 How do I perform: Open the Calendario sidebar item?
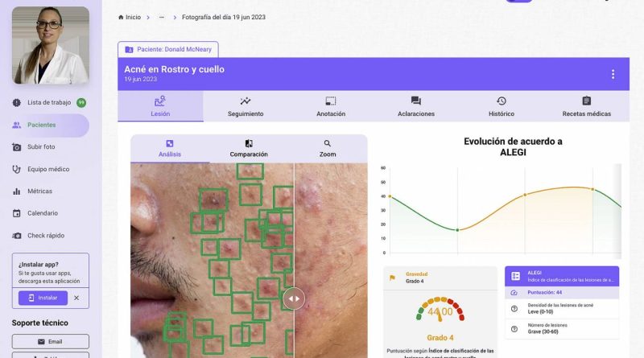click(x=42, y=213)
